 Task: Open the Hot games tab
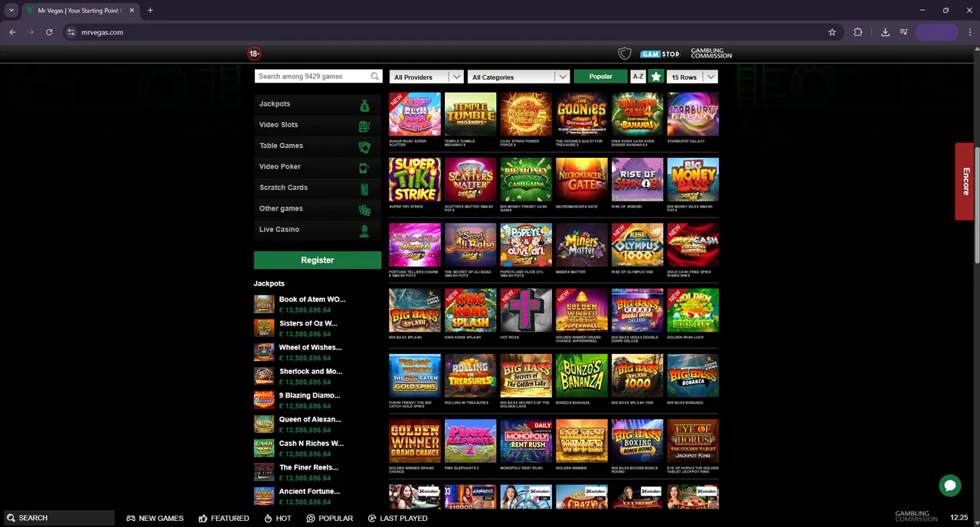pyautogui.click(x=278, y=519)
